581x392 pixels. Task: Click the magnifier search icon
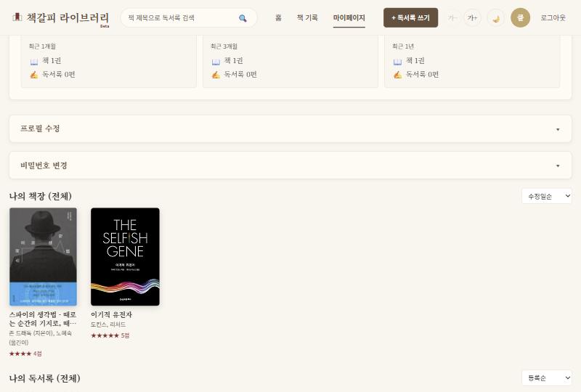point(243,17)
